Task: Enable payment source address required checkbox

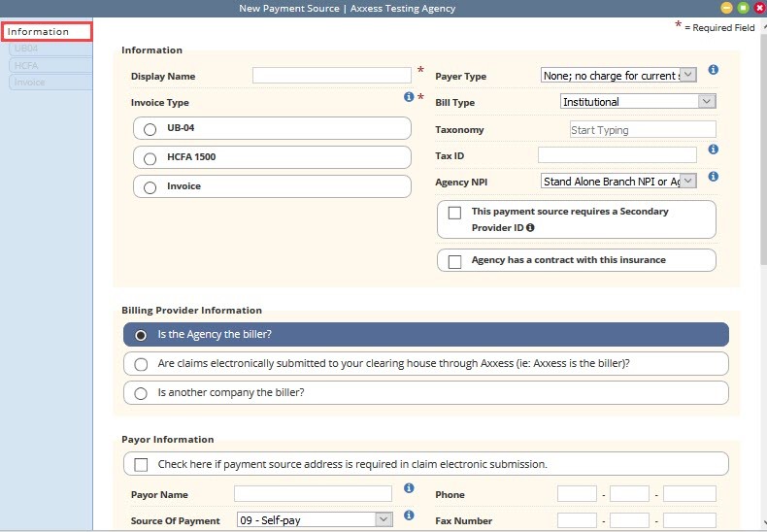Action: 141,465
